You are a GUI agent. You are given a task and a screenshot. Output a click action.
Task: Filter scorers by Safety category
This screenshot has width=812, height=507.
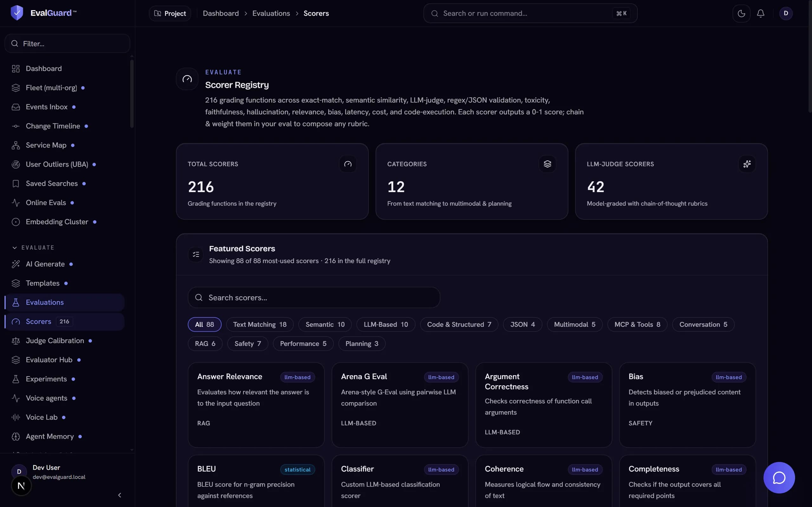click(x=248, y=343)
